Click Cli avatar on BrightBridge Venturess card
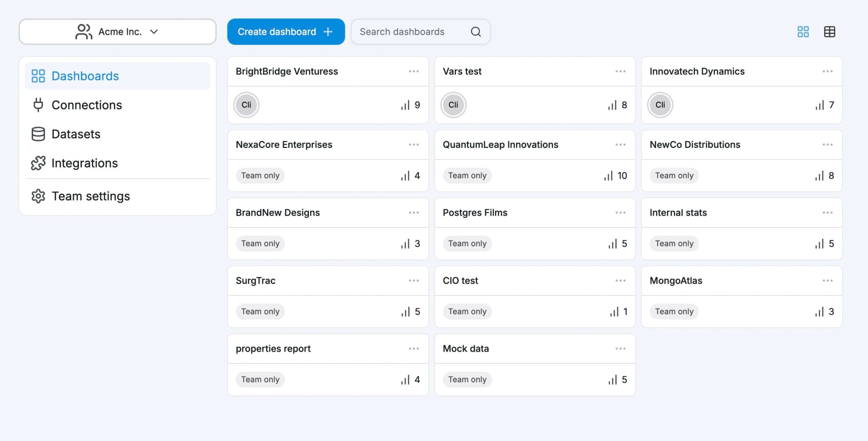 [246, 105]
